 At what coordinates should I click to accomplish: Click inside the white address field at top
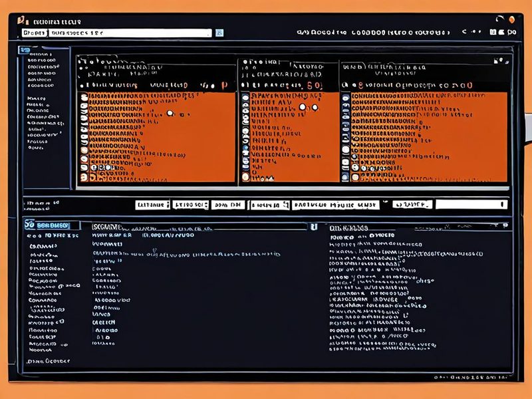tap(130, 33)
